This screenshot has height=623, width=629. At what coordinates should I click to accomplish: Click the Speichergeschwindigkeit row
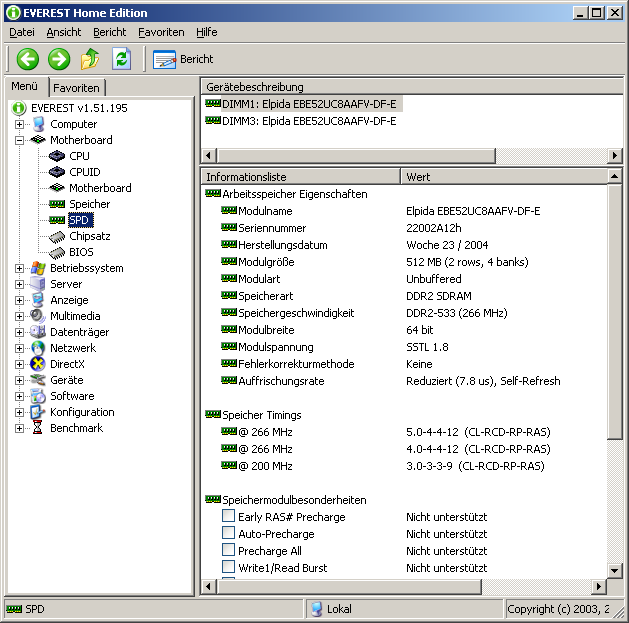[x=404, y=313]
